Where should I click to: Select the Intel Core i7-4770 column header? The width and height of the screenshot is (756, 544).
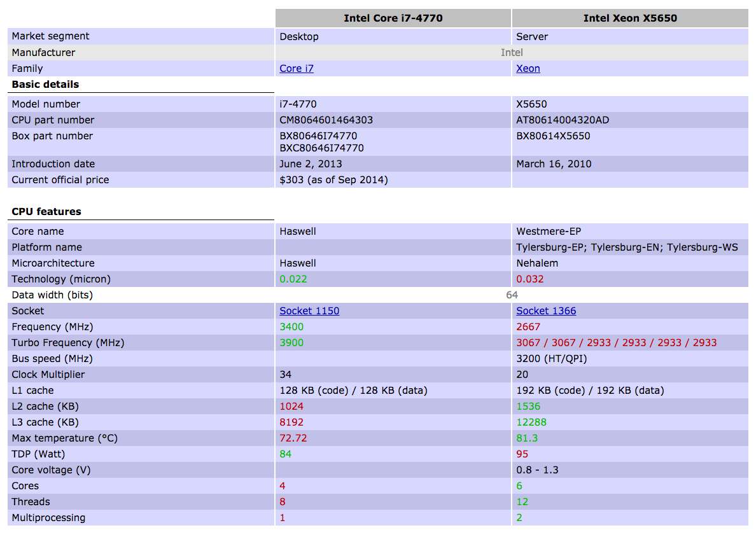393,18
